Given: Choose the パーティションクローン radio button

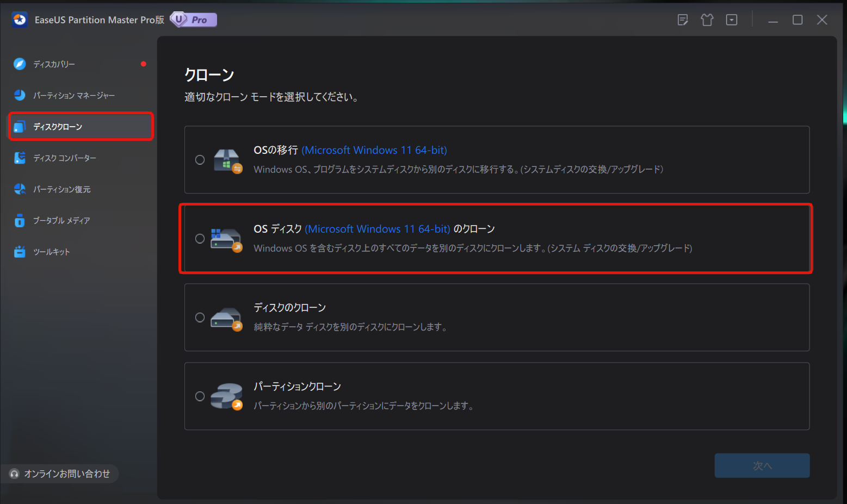Looking at the screenshot, I should 200,396.
